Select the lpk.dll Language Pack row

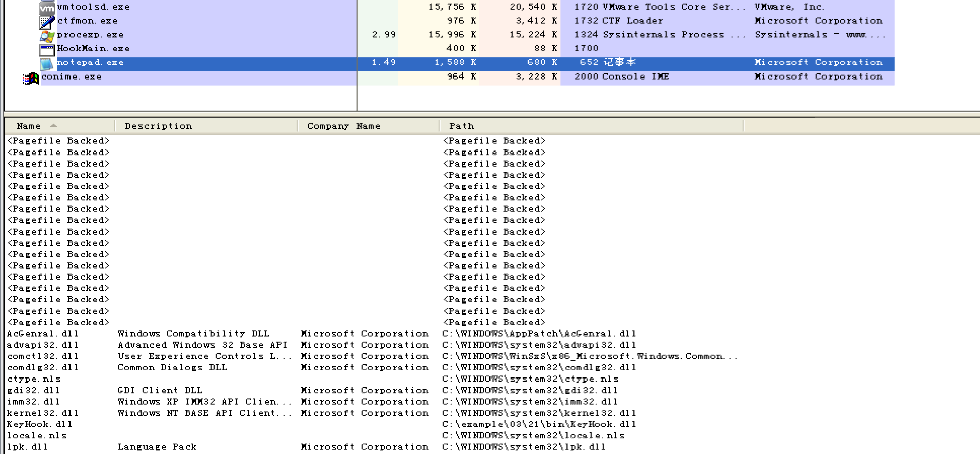tap(28, 447)
